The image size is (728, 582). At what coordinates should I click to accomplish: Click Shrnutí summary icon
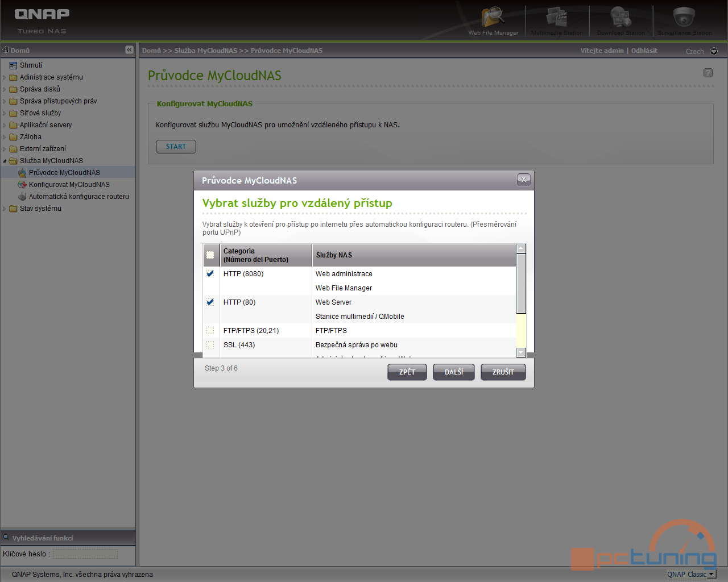coord(13,65)
